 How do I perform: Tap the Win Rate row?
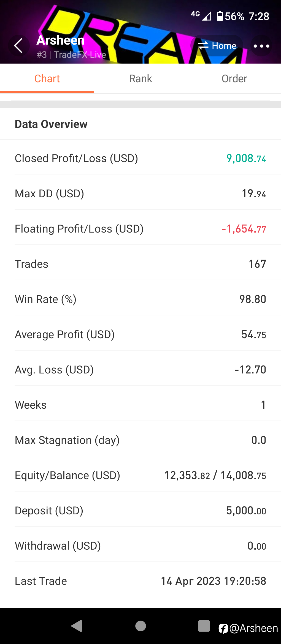(140, 299)
